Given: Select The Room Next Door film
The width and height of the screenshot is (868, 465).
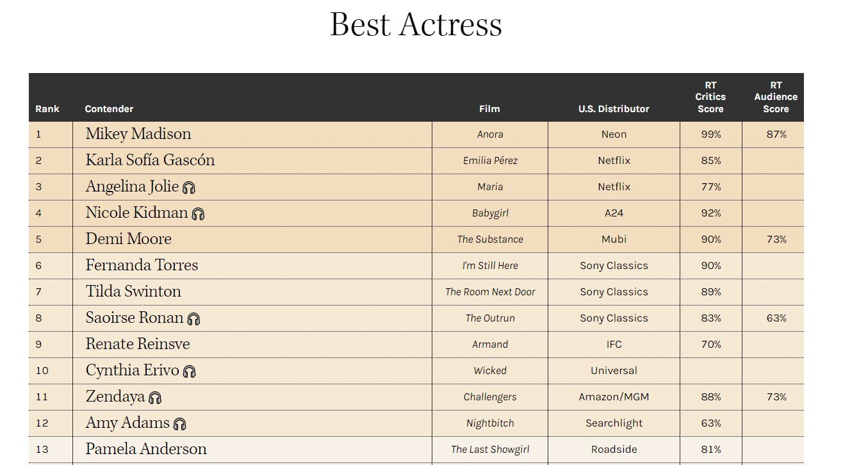Looking at the screenshot, I should [490, 292].
